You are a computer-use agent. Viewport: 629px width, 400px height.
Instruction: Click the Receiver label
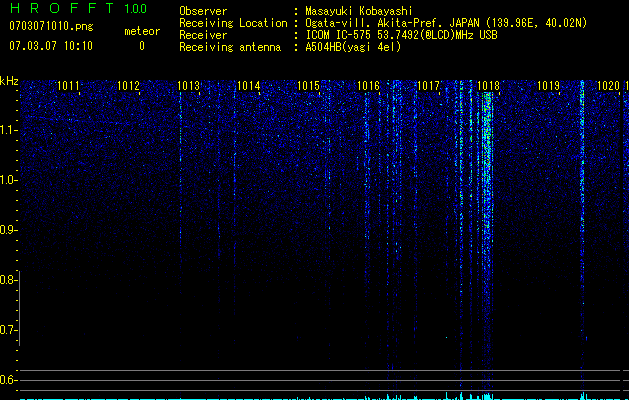[x=203, y=35]
